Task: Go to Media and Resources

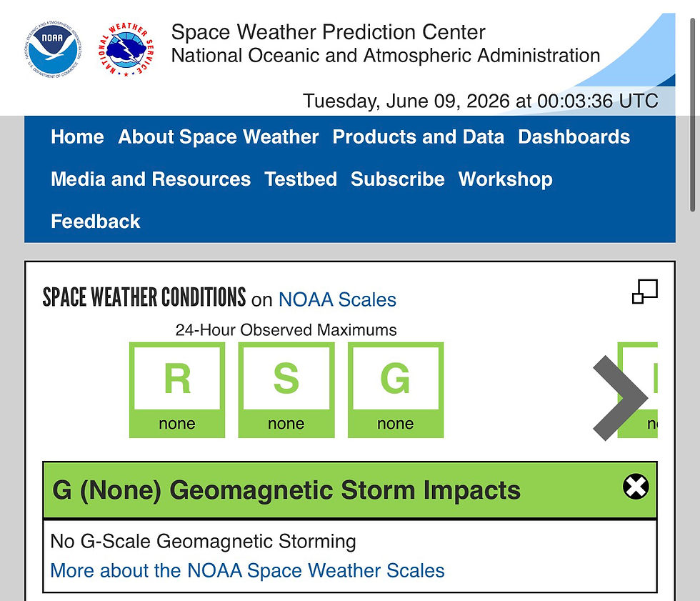Action: [151, 179]
